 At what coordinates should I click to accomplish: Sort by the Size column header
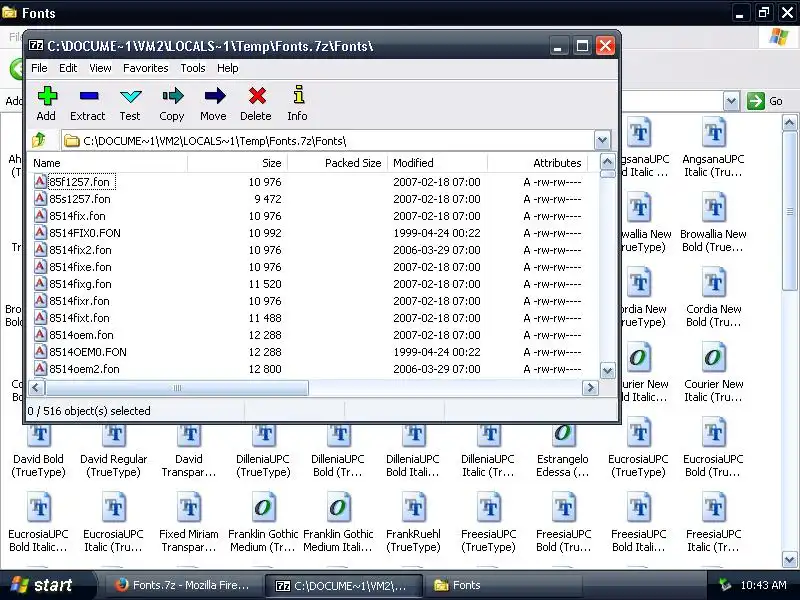coord(237,163)
